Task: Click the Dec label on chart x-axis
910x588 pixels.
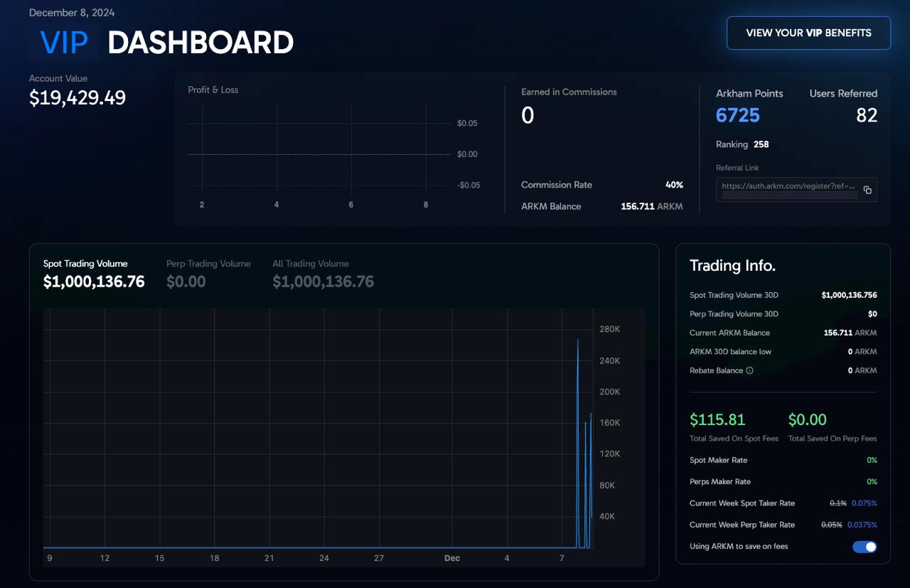Action: coord(452,558)
